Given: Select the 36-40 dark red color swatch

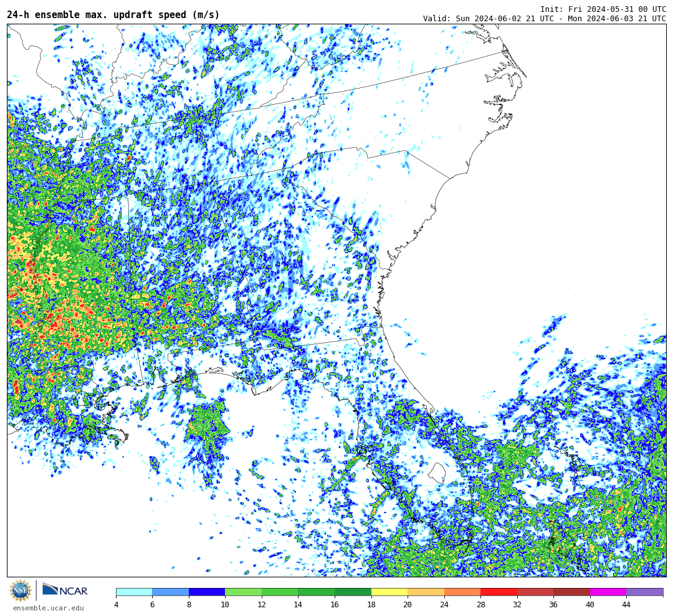Looking at the screenshot, I should coord(571,592).
